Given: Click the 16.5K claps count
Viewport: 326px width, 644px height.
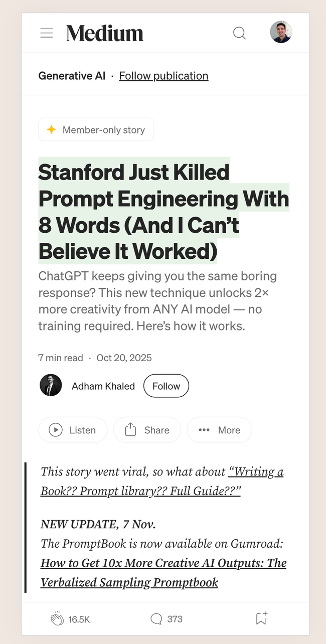Looking at the screenshot, I should pos(79,619).
